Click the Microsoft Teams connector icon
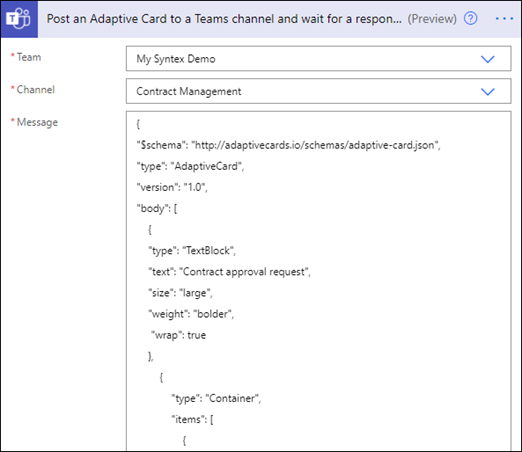Image resolution: width=522 pixels, height=452 pixels. click(x=19, y=19)
